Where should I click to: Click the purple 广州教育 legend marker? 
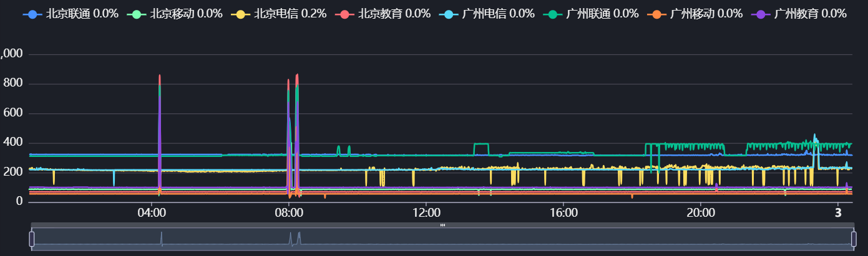[x=761, y=14]
